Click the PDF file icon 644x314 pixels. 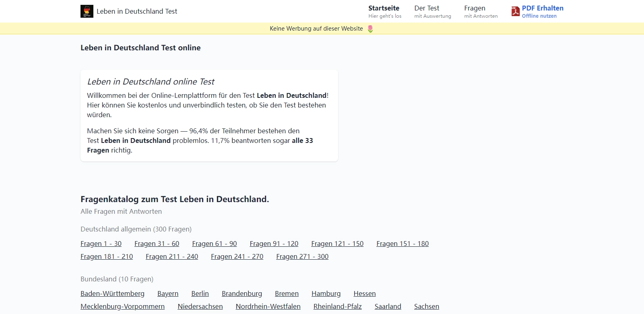(516, 11)
